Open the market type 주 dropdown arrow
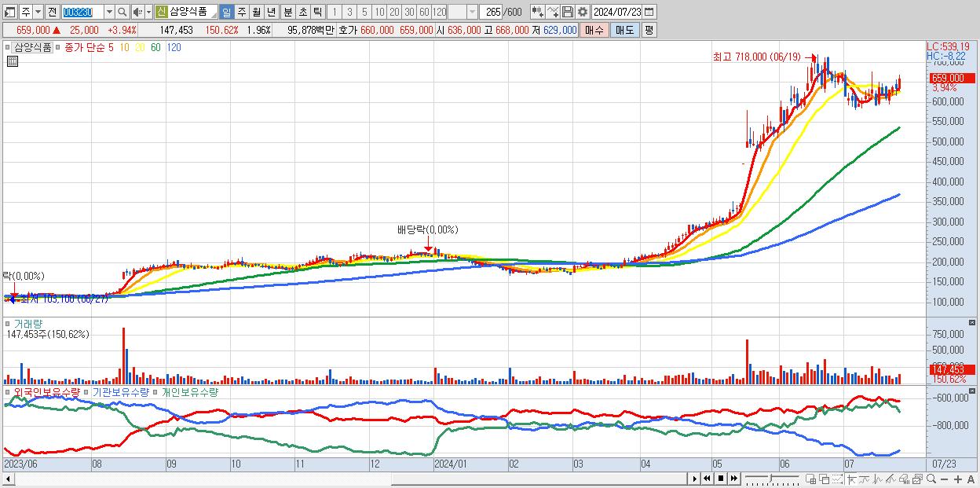 point(38,12)
